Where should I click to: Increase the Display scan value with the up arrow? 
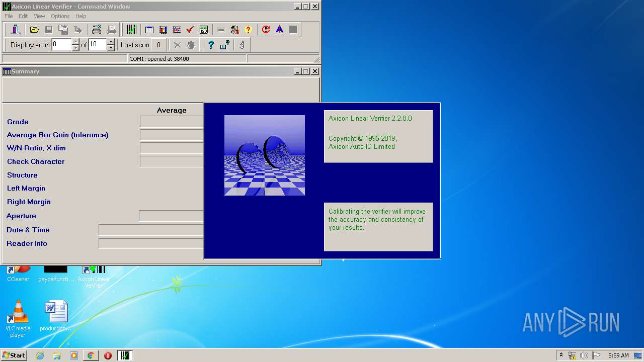click(x=75, y=42)
